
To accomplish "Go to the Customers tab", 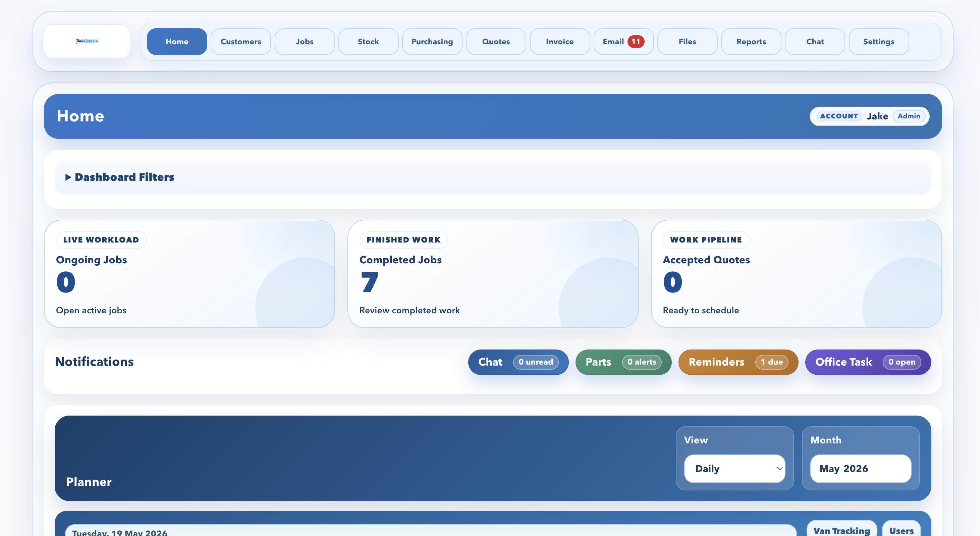I will [x=241, y=42].
